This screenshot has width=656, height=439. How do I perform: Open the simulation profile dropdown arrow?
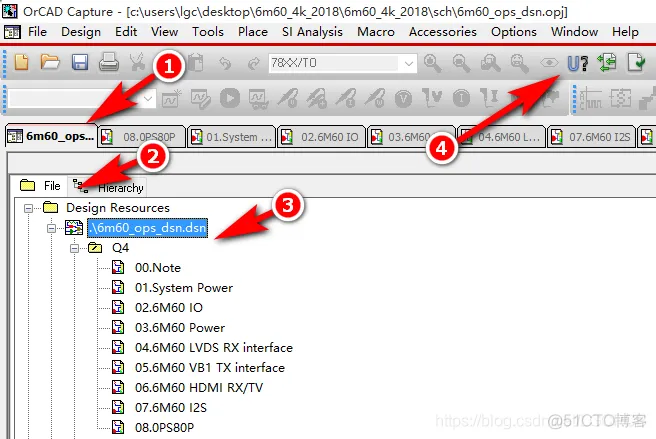pos(148,99)
